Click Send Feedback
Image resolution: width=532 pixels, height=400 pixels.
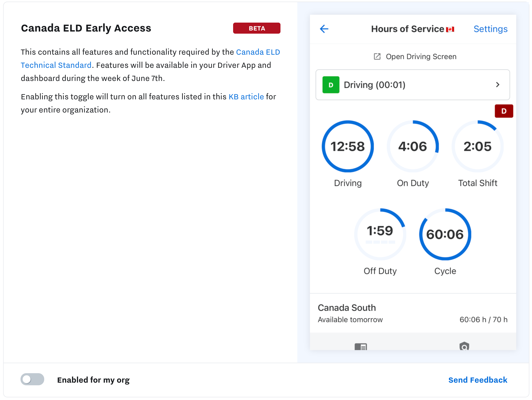[478, 380]
